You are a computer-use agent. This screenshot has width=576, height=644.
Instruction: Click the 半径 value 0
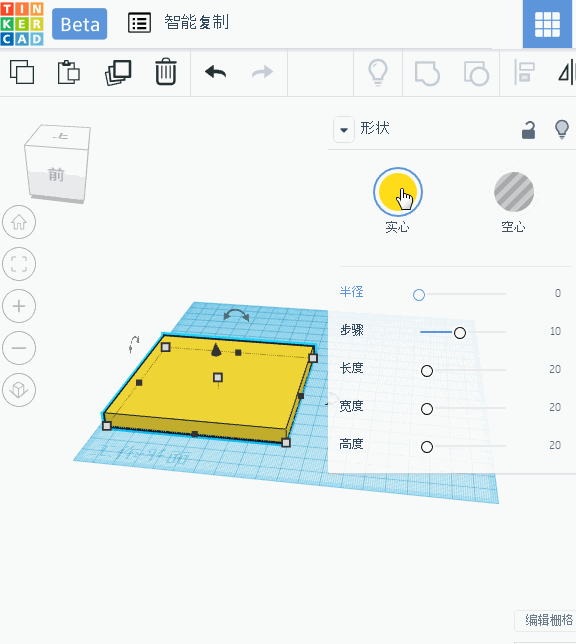click(558, 293)
